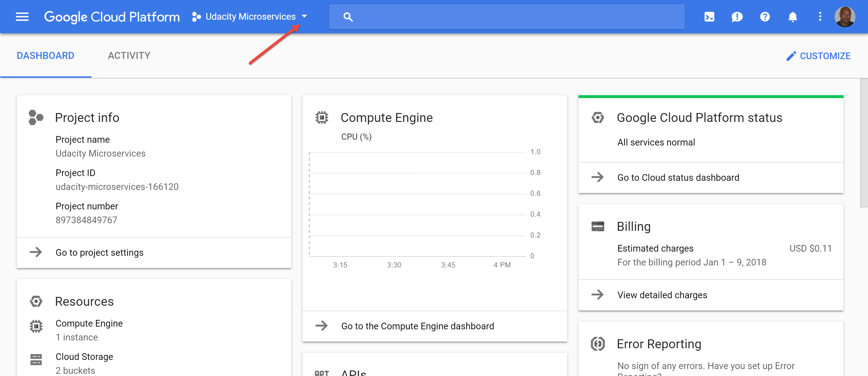Click the Compute Engine card title

point(387,118)
